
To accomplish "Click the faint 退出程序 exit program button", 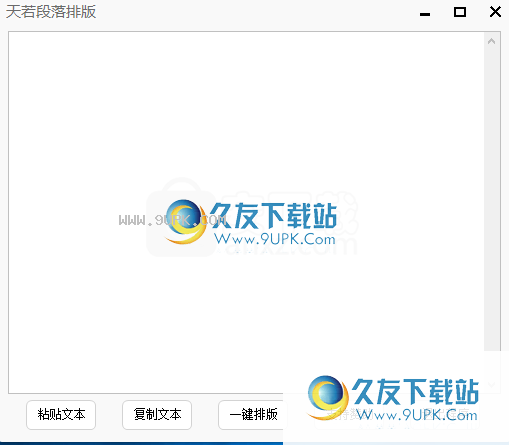I will 444,415.
